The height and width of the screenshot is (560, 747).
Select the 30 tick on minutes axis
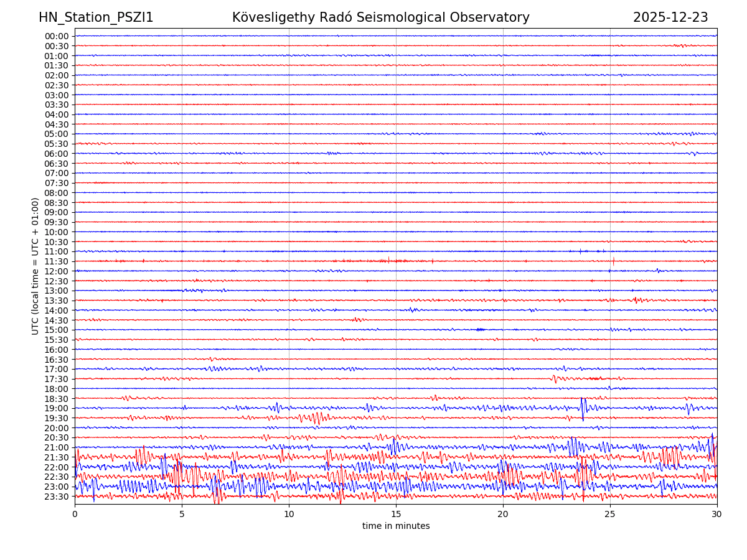[x=717, y=515]
